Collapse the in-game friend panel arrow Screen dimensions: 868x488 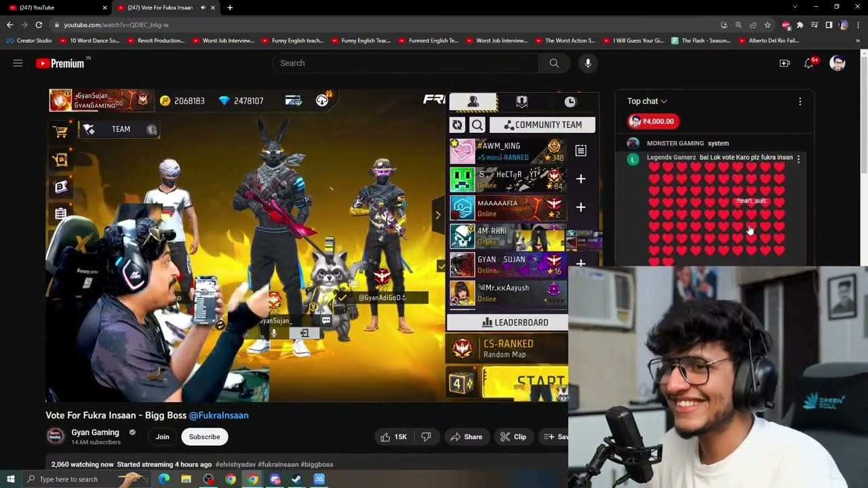pyautogui.click(x=437, y=215)
